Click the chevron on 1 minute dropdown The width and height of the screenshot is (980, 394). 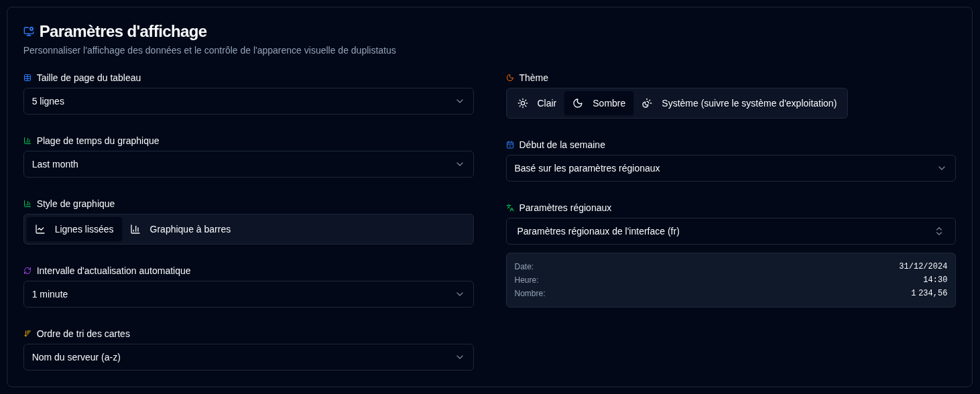[x=460, y=294]
